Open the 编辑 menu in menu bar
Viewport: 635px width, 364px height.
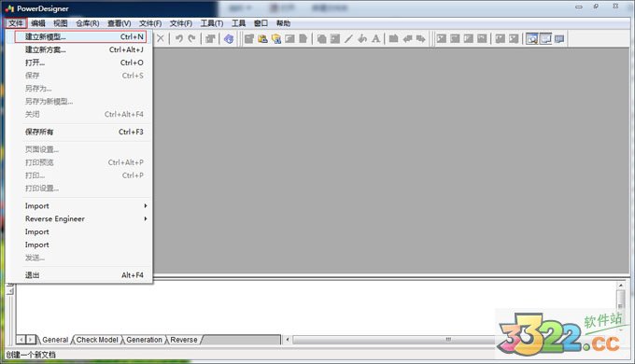click(38, 23)
